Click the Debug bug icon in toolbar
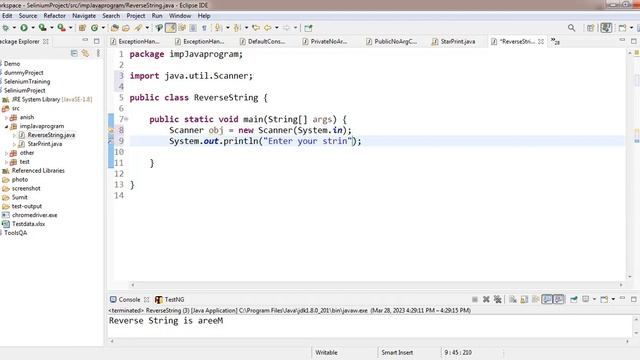Image resolution: width=640 pixels, height=360 pixels. (x=5, y=28)
